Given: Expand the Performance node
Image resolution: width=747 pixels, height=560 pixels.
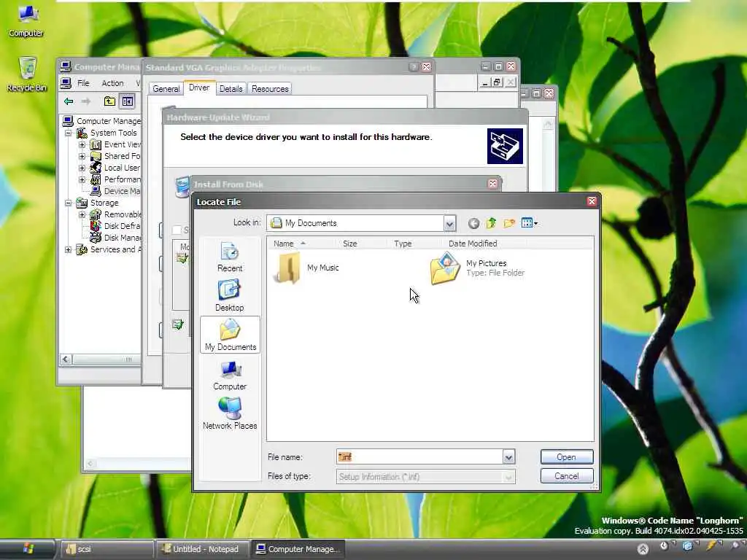Looking at the screenshot, I should point(82,179).
